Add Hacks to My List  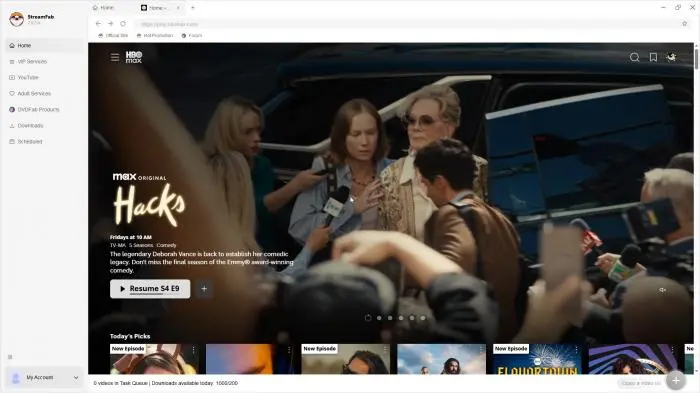204,289
